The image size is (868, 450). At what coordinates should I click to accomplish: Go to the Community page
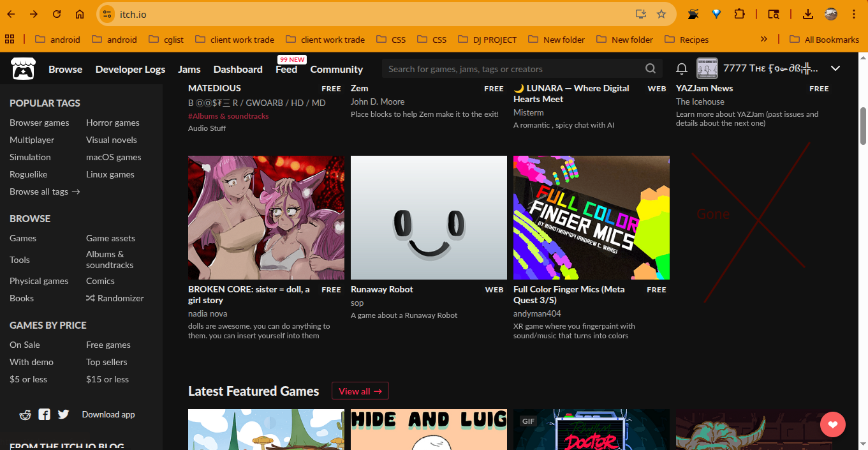click(x=337, y=69)
